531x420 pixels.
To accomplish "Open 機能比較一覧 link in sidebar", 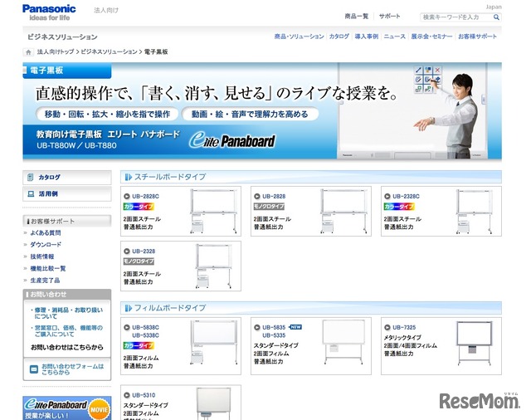I will click(x=48, y=268).
